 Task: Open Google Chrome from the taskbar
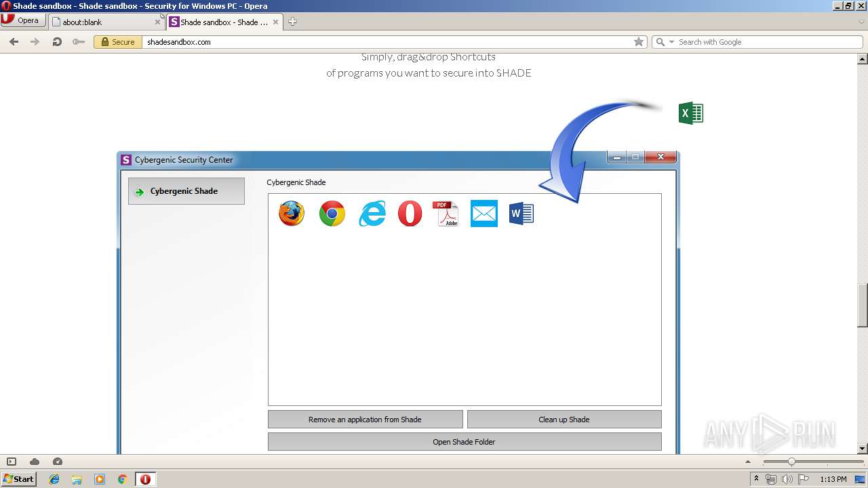(x=123, y=479)
